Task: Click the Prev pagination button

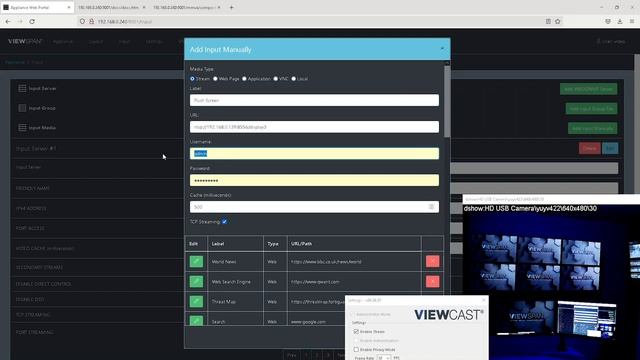Action: pos(291,355)
